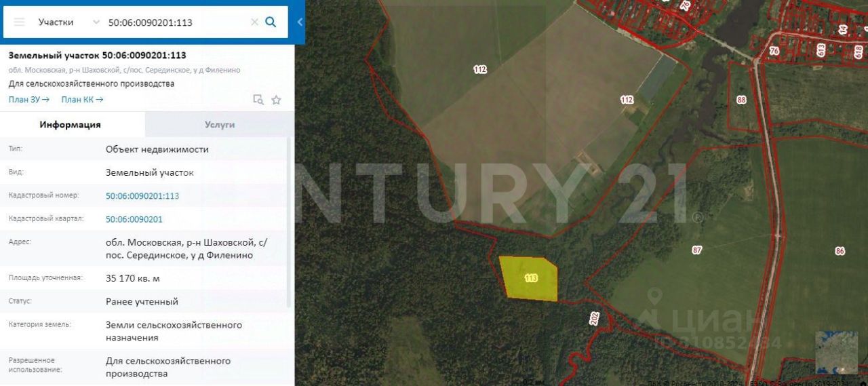Open the План КК link

coord(82,100)
